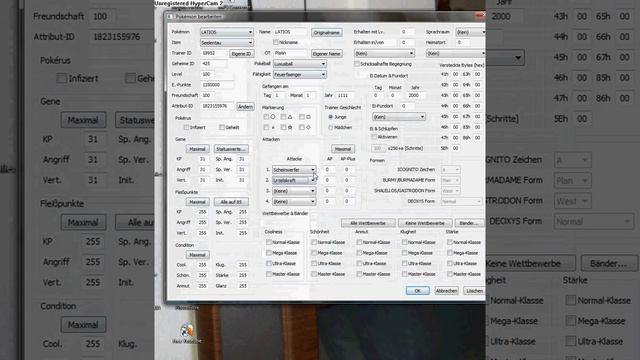Check Coolness Master-Klasse
The image size is (640, 360).
click(269, 274)
